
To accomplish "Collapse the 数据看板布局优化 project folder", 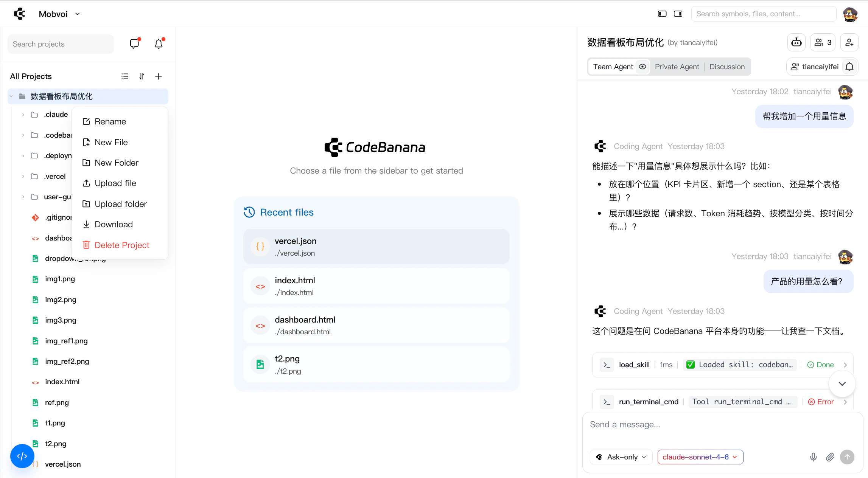I will click(11, 96).
